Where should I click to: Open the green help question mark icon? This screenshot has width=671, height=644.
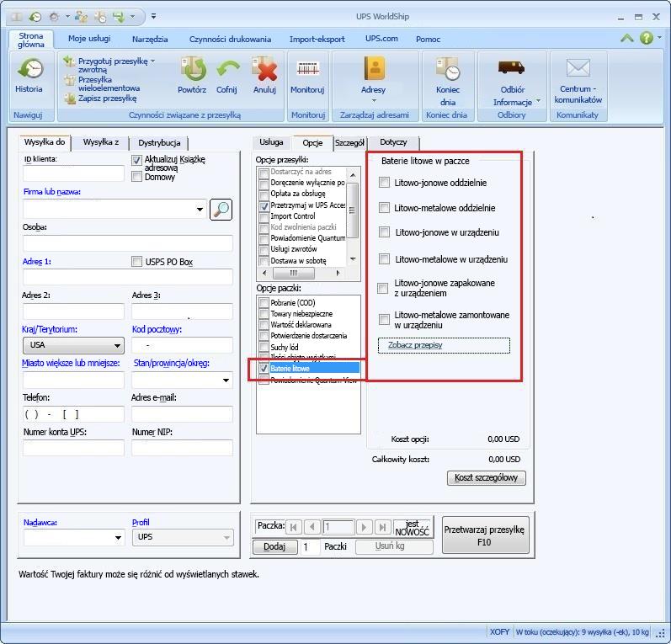647,38
